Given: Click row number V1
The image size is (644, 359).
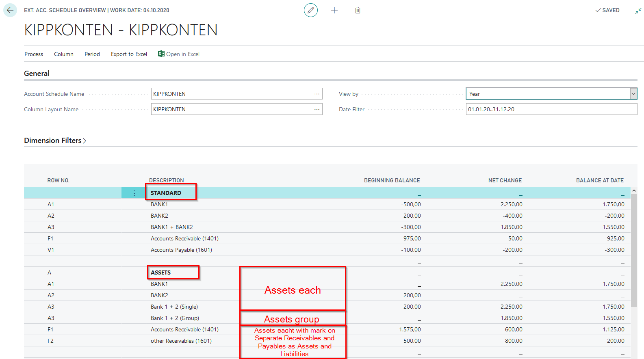Looking at the screenshot, I should (51, 250).
